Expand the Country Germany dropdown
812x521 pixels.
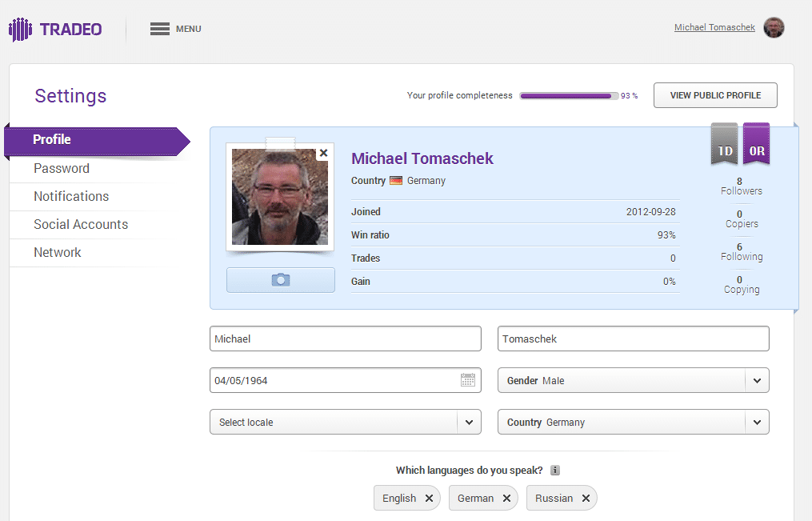(757, 423)
